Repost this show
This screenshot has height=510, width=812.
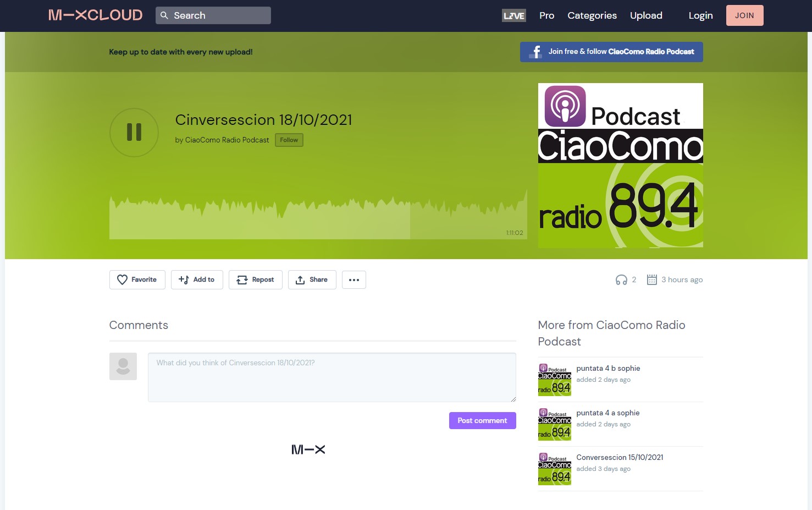[x=256, y=279]
